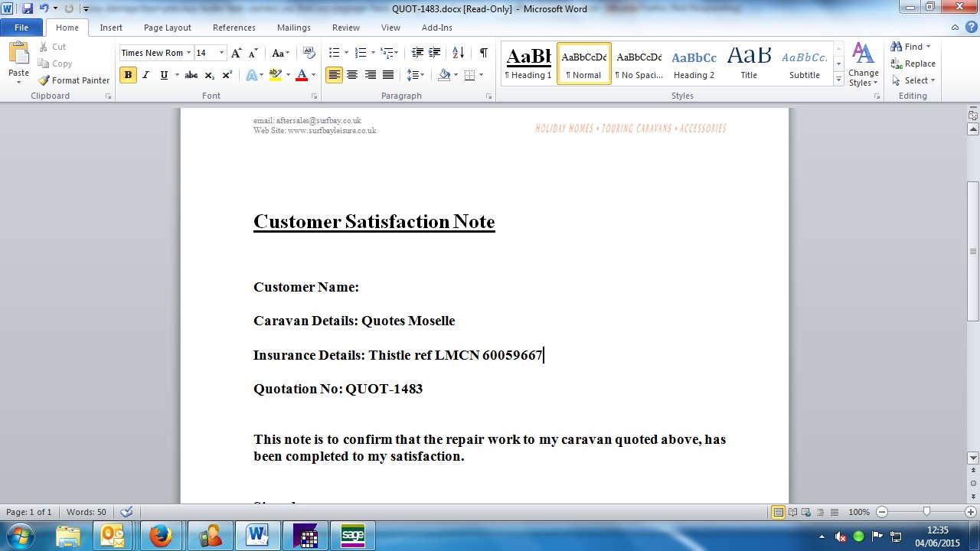The width and height of the screenshot is (980, 551).
Task: Click the proofing check icon in status bar
Action: (126, 512)
